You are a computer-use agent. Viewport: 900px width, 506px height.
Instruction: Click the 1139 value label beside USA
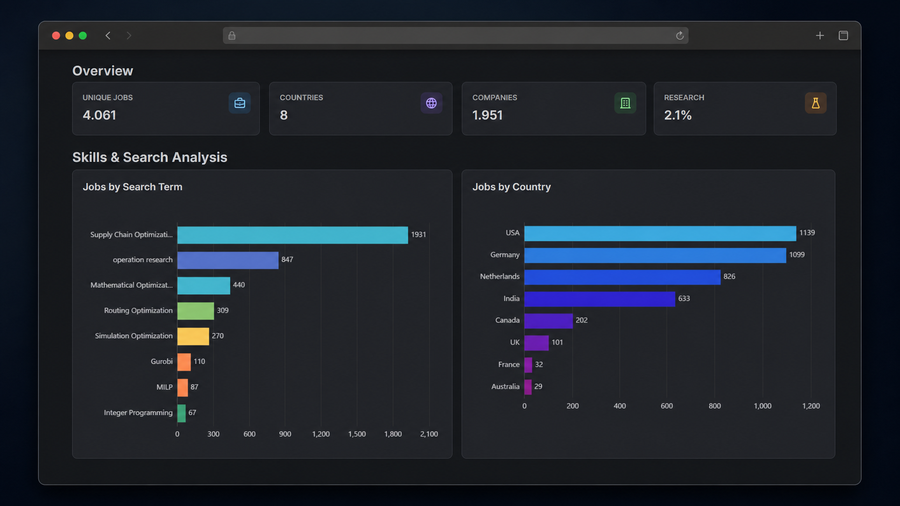click(x=807, y=233)
